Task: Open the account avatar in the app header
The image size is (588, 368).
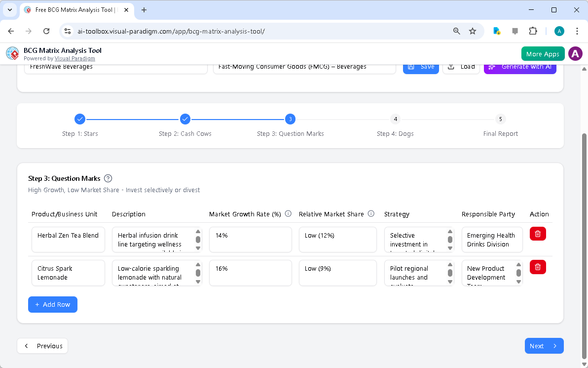Action: click(x=575, y=53)
